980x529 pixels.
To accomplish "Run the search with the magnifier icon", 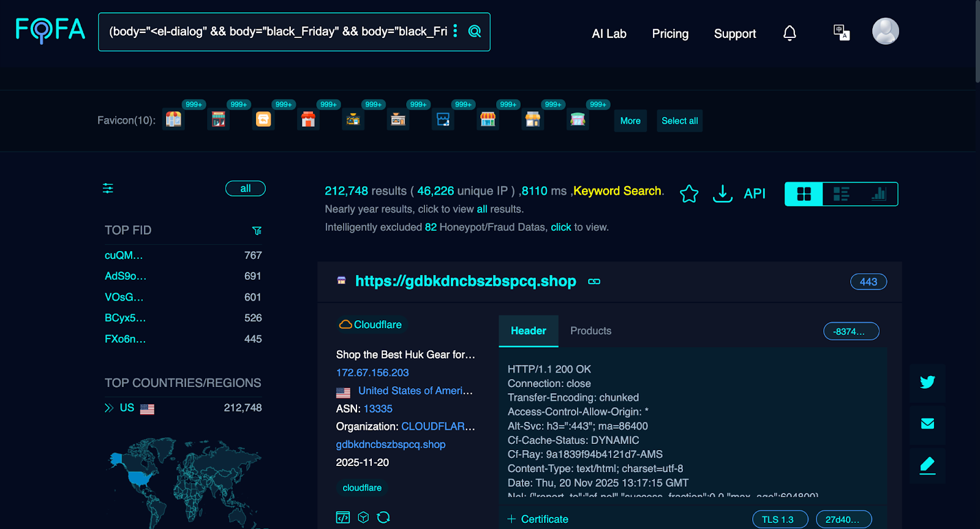I will pos(475,31).
